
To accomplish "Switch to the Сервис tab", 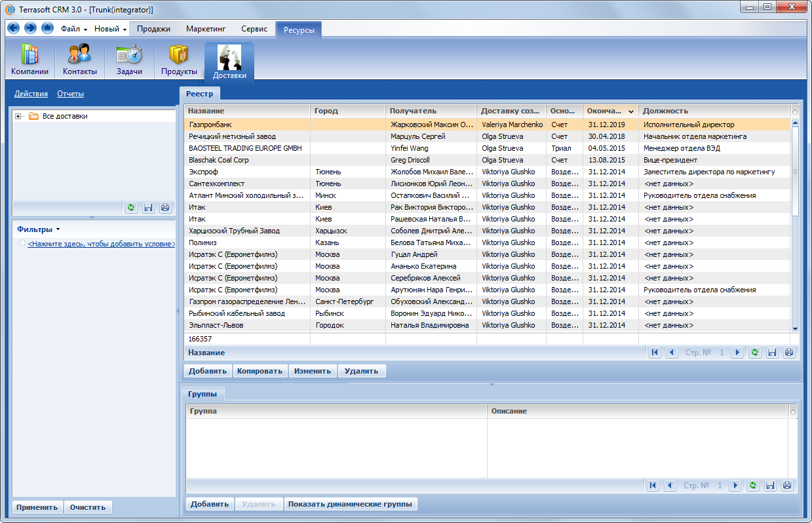I will pos(254,29).
